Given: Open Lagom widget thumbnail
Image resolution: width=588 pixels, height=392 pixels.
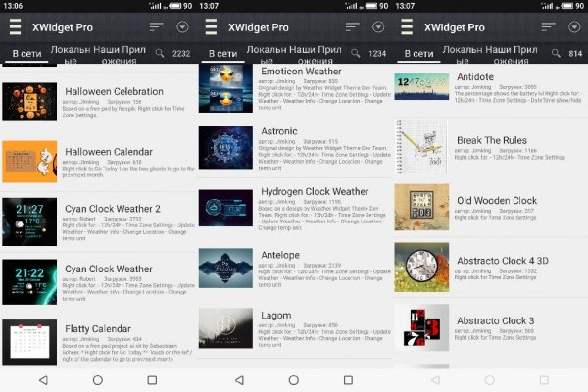Looking at the screenshot, I should coord(225,328).
